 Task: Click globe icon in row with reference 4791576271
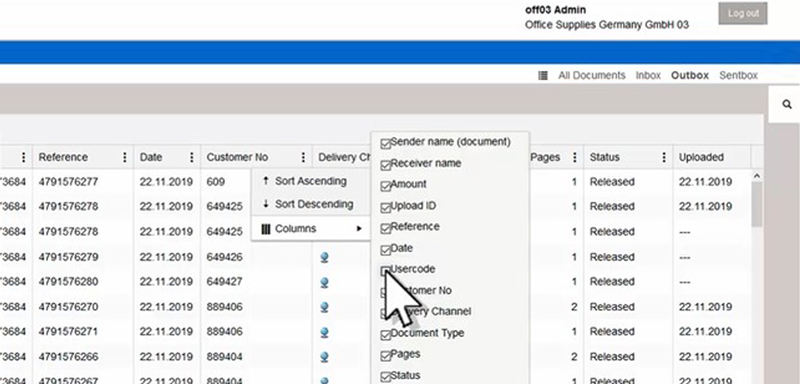coord(324,332)
